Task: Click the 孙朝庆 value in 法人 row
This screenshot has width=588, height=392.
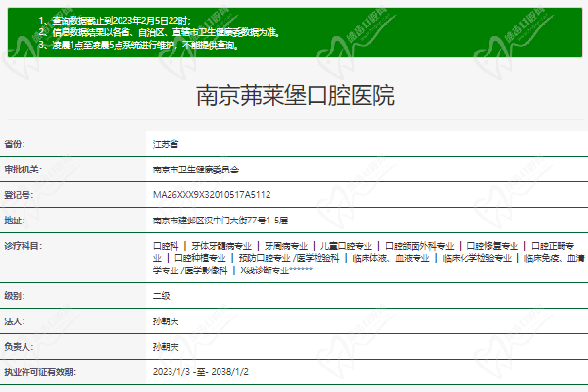Action: point(166,321)
